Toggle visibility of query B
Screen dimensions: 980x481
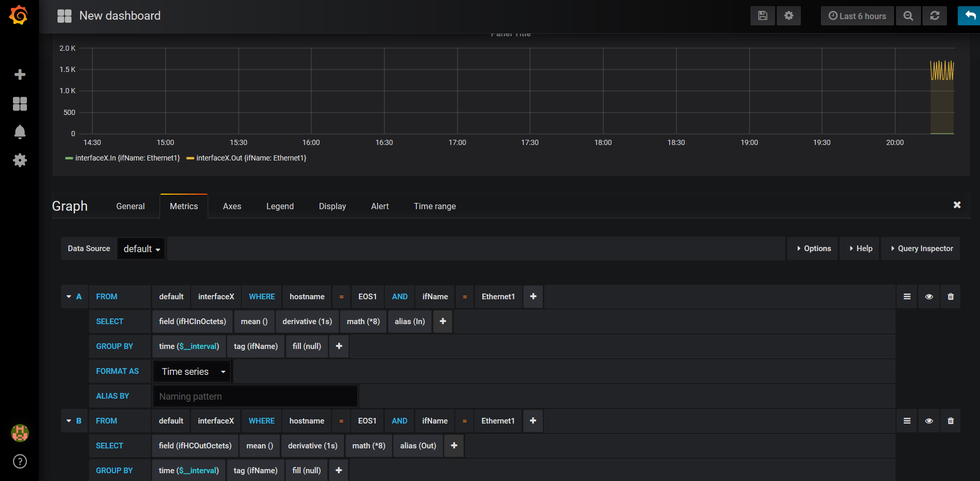click(929, 421)
